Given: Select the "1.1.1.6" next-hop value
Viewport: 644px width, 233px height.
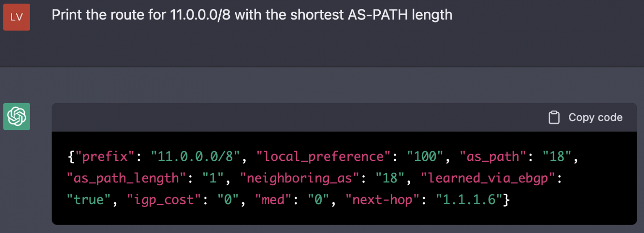Looking at the screenshot, I should tap(469, 199).
